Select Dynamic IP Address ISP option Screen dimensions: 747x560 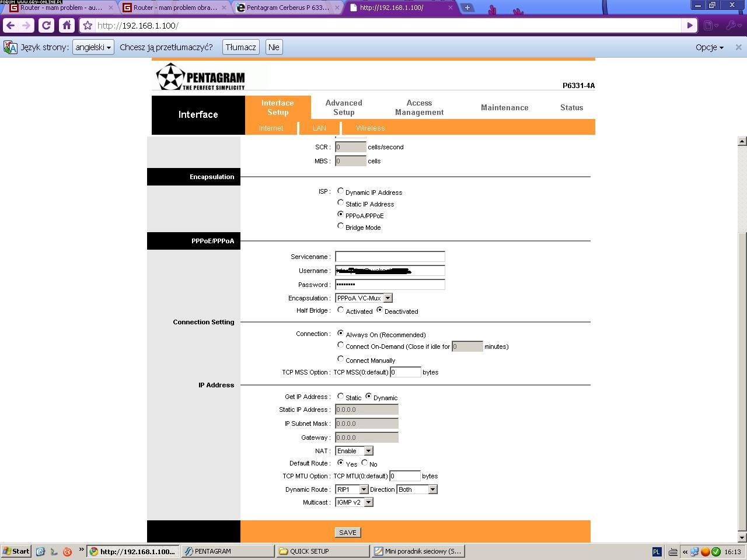click(x=340, y=191)
